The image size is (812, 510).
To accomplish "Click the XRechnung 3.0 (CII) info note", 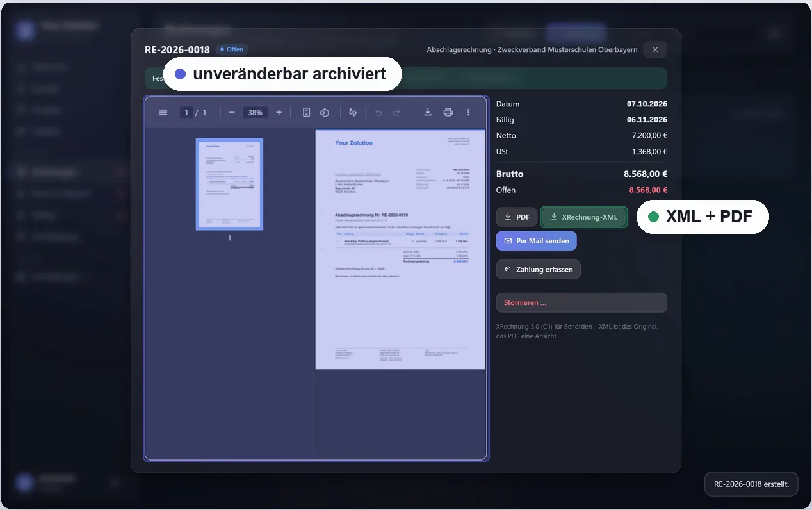I will pos(577,331).
